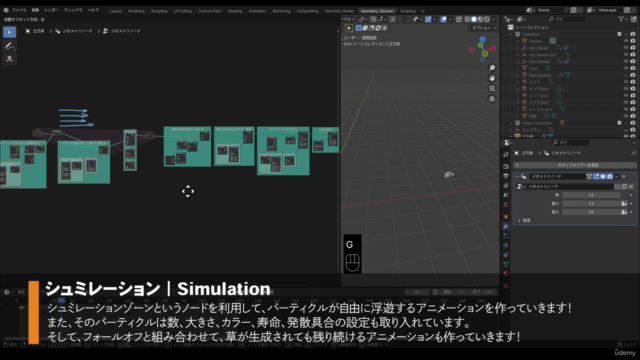Image resolution: width=640 pixels, height=360 pixels.
Task: Open the Physics properties tab
Action: [x=506, y=245]
